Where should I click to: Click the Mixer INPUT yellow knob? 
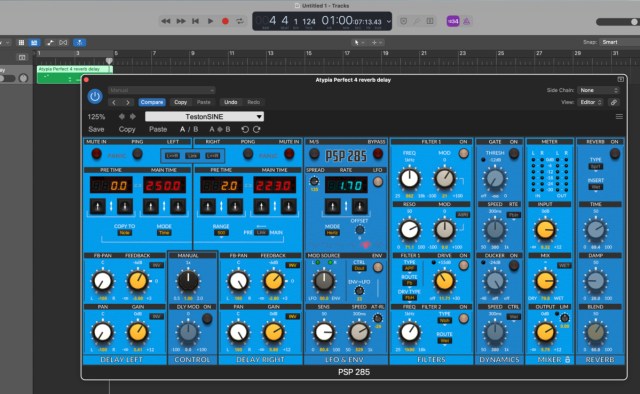(545, 230)
